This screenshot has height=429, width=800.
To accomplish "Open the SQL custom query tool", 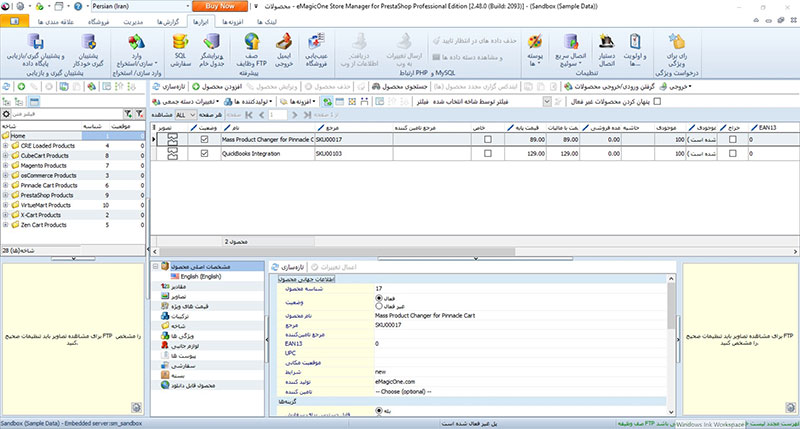I will pyautogui.click(x=181, y=47).
